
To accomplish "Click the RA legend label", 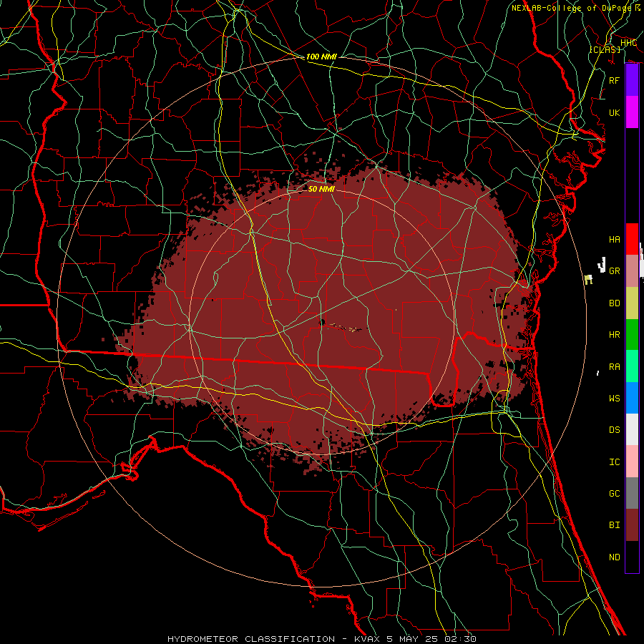I will (614, 367).
